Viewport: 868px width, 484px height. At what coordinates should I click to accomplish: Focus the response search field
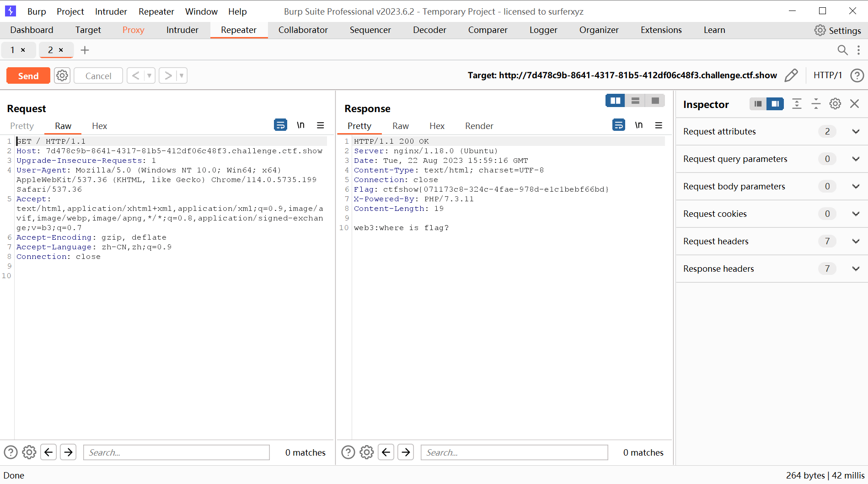[x=514, y=452]
